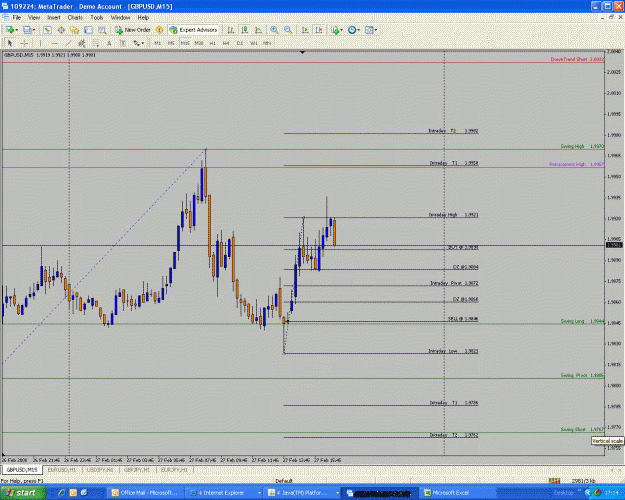Zoom in on the chart
Viewport: 625px width, 500px height.
coord(274,30)
